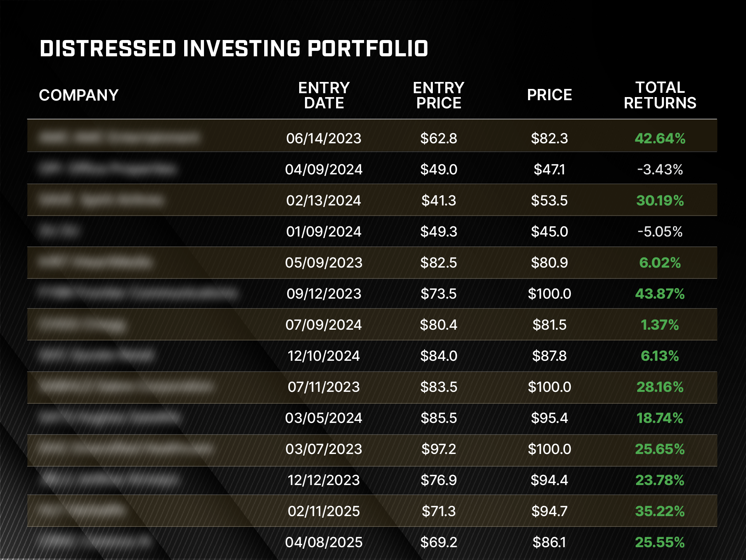Select the 03/07/2023 entry date
The width and height of the screenshot is (746, 560).
324,449
